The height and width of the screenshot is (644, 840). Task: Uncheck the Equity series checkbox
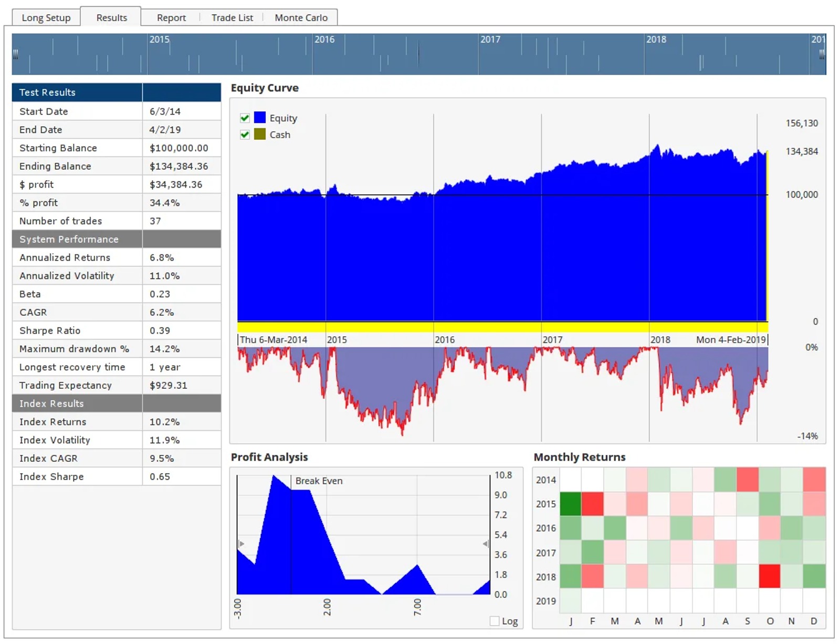coord(245,118)
